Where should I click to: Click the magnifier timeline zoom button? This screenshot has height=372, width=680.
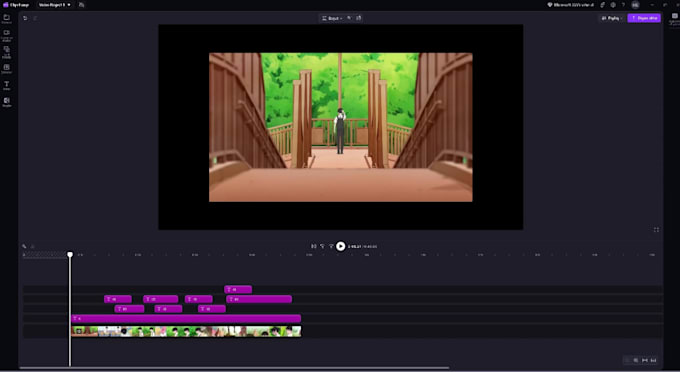pos(636,360)
